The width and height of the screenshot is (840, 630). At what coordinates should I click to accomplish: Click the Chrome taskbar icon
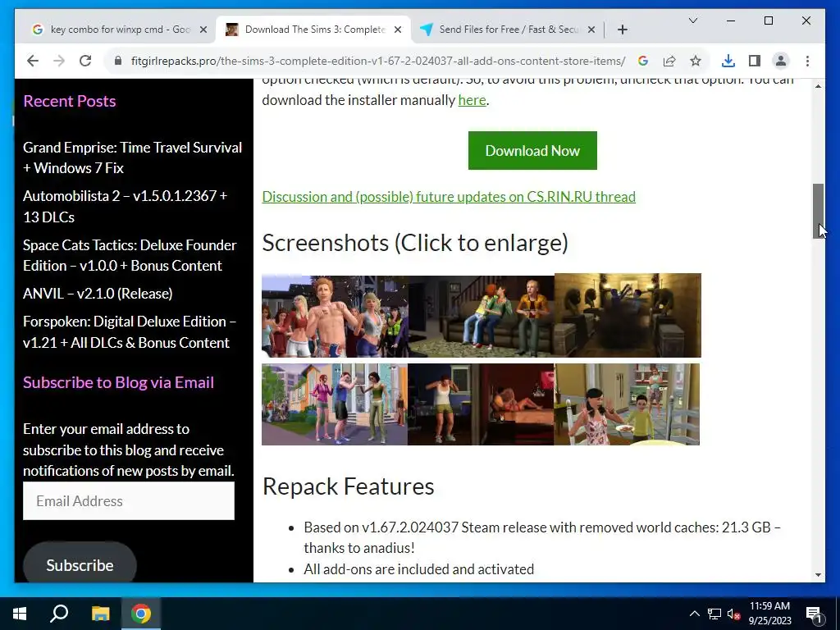141,614
